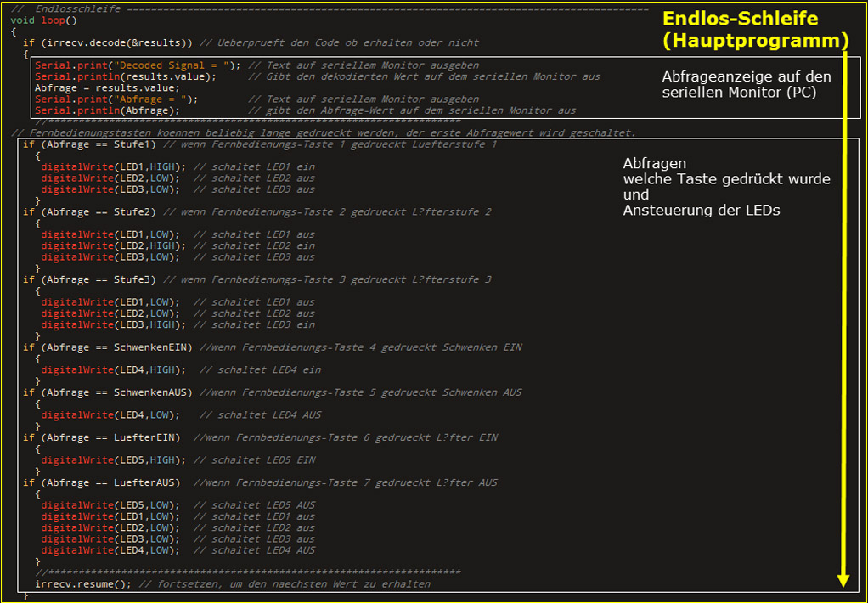
Task: Click the yellow "Endlos-Schleife (Hauptprogramm)" heading
Action: coord(755,30)
